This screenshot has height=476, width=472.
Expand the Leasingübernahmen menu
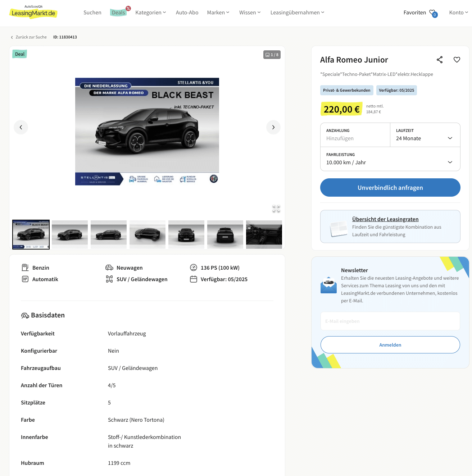(x=298, y=13)
